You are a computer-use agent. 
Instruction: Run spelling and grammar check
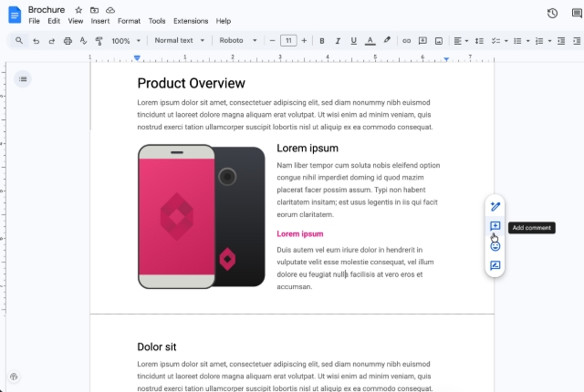point(83,41)
